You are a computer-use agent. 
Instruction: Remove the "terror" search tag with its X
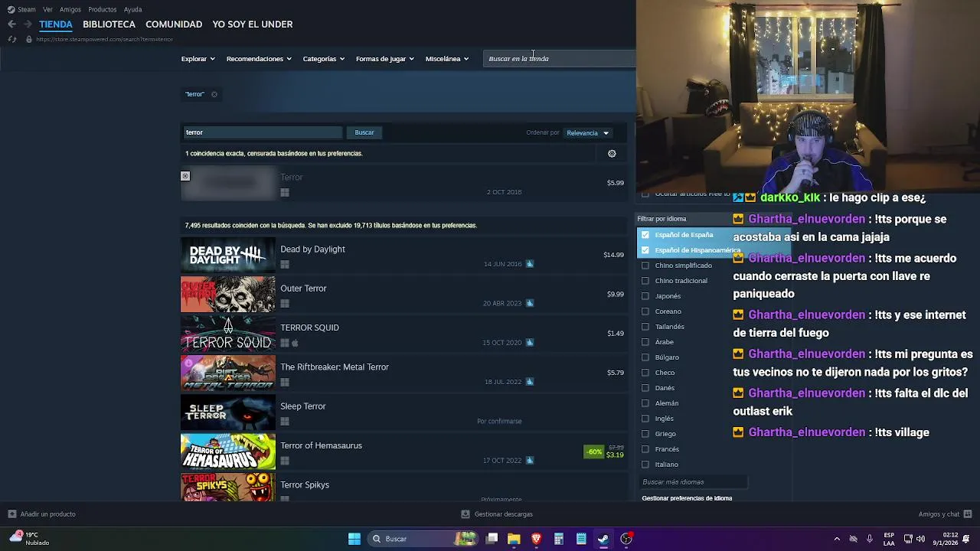(214, 94)
